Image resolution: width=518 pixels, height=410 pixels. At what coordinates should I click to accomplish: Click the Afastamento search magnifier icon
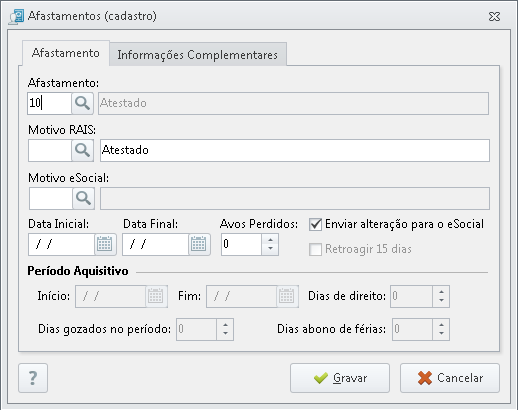pyautogui.click(x=82, y=103)
